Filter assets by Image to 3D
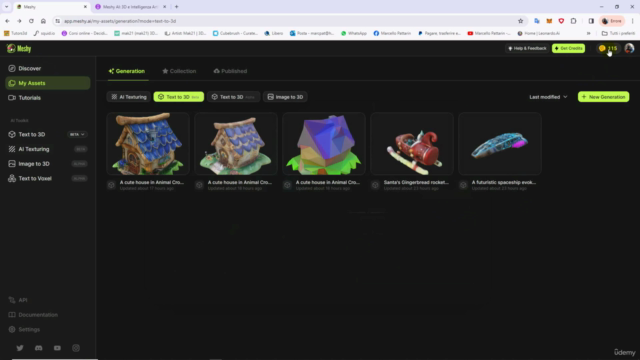Screen dimensions: 640x360 click(285, 97)
